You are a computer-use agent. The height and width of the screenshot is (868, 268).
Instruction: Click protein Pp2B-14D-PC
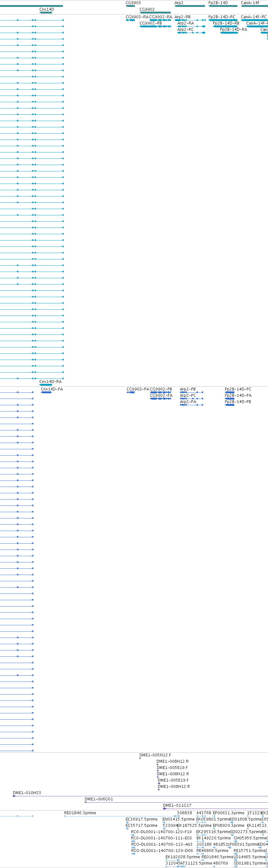238,389
